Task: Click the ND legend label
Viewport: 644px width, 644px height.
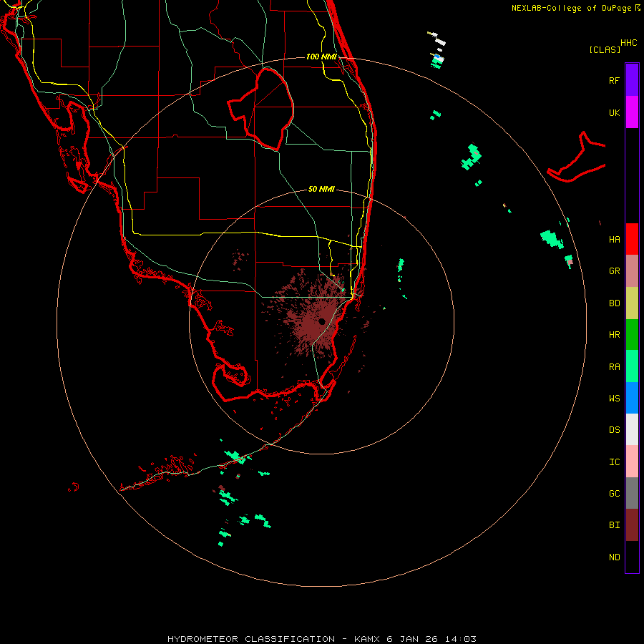Action: [614, 557]
